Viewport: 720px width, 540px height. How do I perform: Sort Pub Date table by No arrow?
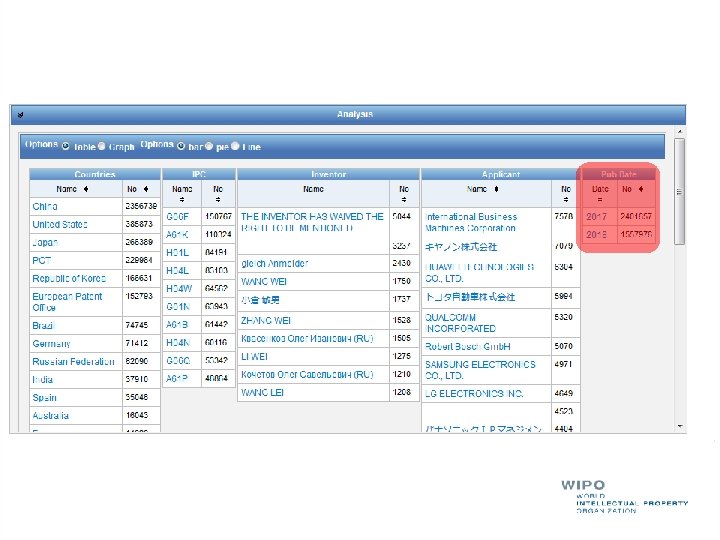tap(641, 189)
